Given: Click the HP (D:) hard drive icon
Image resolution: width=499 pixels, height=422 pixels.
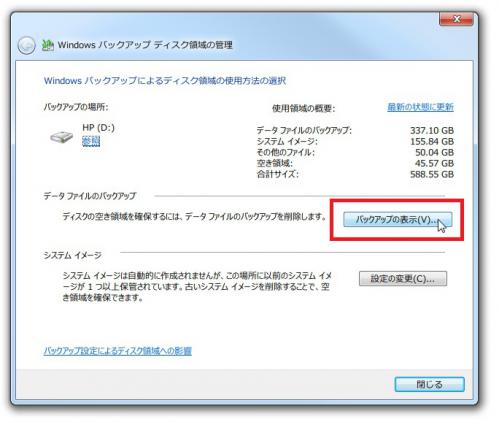Looking at the screenshot, I should (x=62, y=137).
